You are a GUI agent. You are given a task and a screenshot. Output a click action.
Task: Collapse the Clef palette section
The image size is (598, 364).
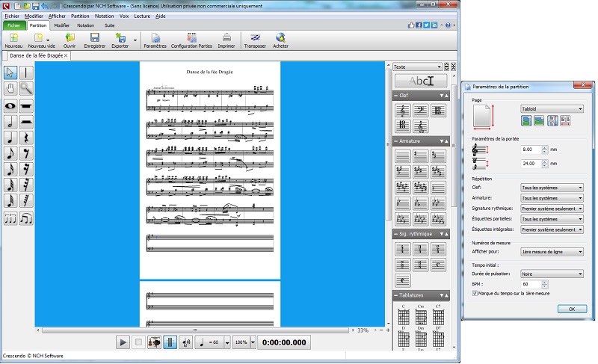pyautogui.click(x=396, y=95)
